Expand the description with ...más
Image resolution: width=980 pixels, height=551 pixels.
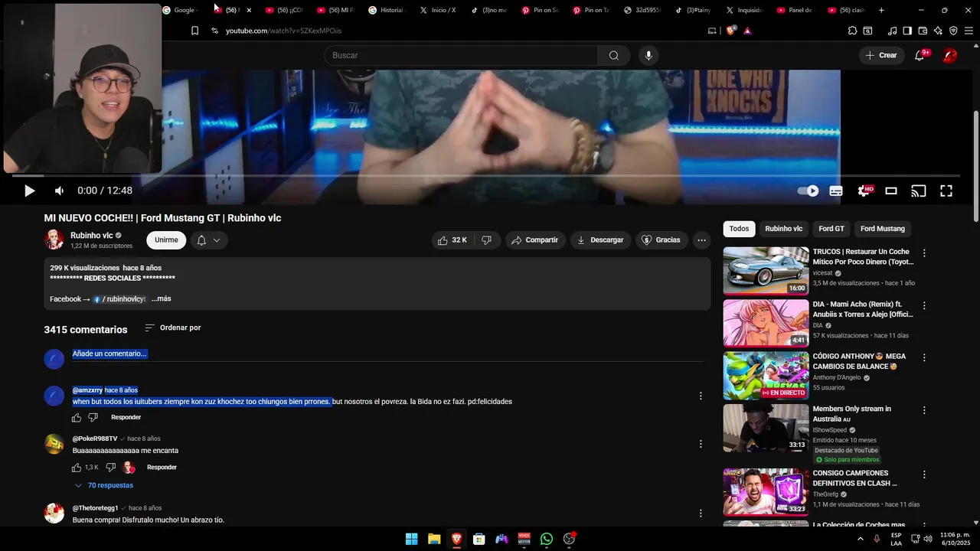pos(162,298)
